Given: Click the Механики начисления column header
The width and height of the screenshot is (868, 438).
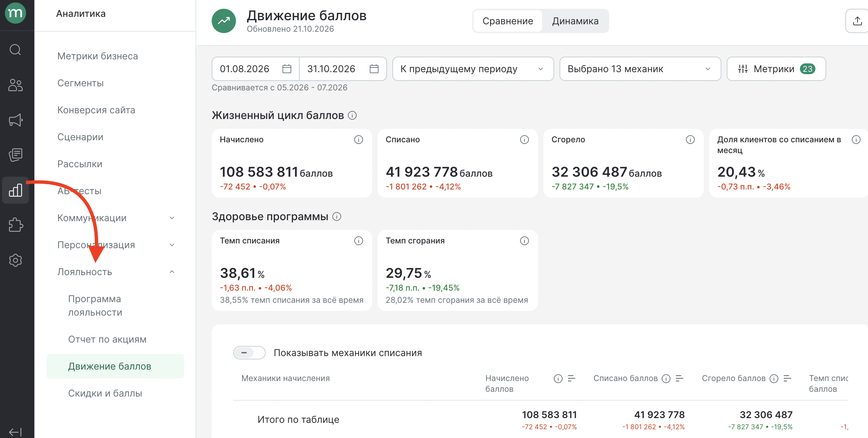Looking at the screenshot, I should tap(286, 378).
